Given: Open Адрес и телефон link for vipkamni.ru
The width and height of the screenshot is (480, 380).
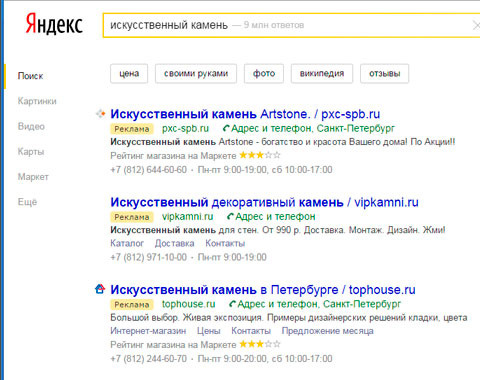Looking at the screenshot, I should click(275, 217).
